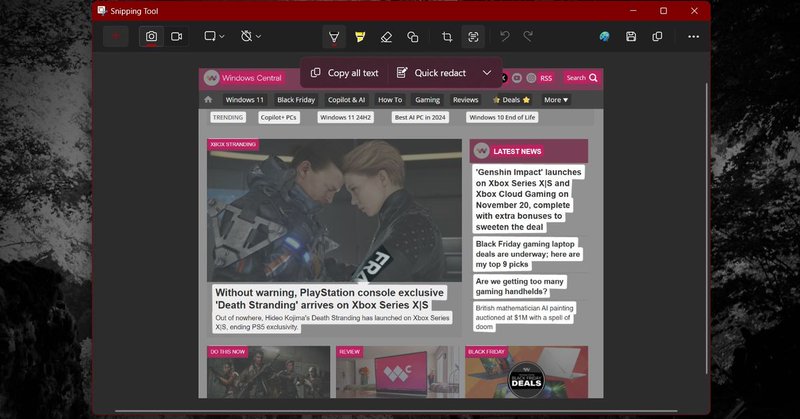Click the horizontal scrollbar at bottom
Image resolution: width=800 pixels, height=419 pixels.
tap(396, 410)
